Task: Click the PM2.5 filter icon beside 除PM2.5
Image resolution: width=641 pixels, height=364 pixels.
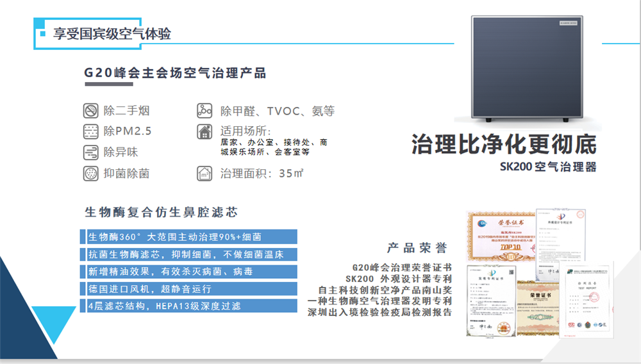Action: point(91,131)
